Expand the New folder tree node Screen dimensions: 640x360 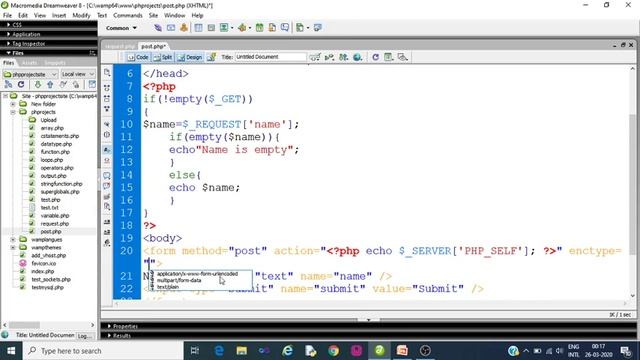pyautogui.click(x=13, y=104)
